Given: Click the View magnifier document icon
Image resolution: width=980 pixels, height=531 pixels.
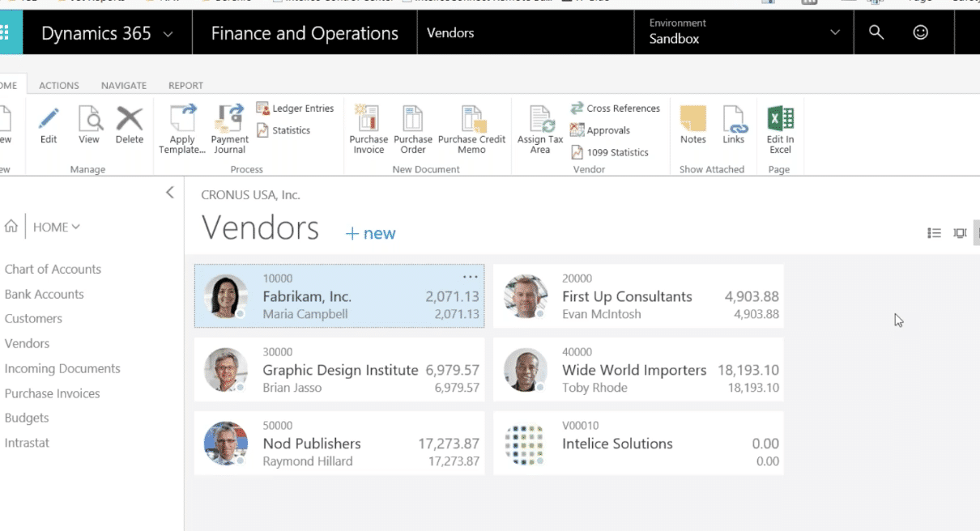Looking at the screenshot, I should [x=89, y=119].
